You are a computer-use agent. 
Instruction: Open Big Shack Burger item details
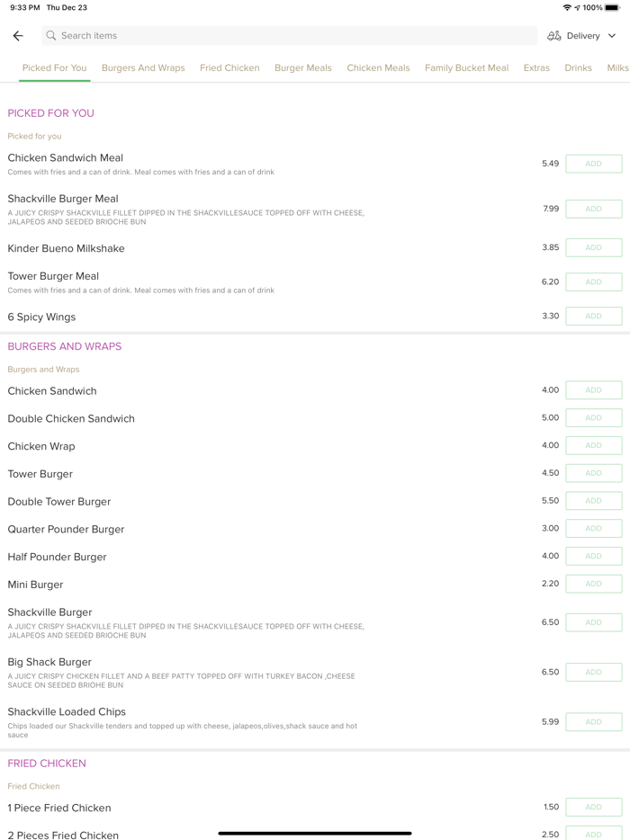tap(50, 662)
